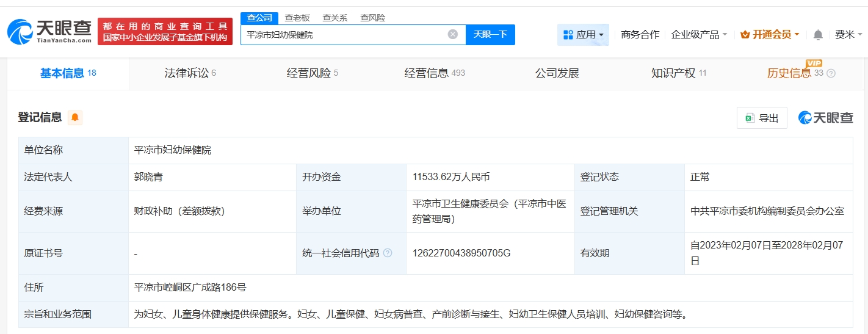Select the 查关系 search mode tab
Screen dimensions: 868x334
pos(335,18)
